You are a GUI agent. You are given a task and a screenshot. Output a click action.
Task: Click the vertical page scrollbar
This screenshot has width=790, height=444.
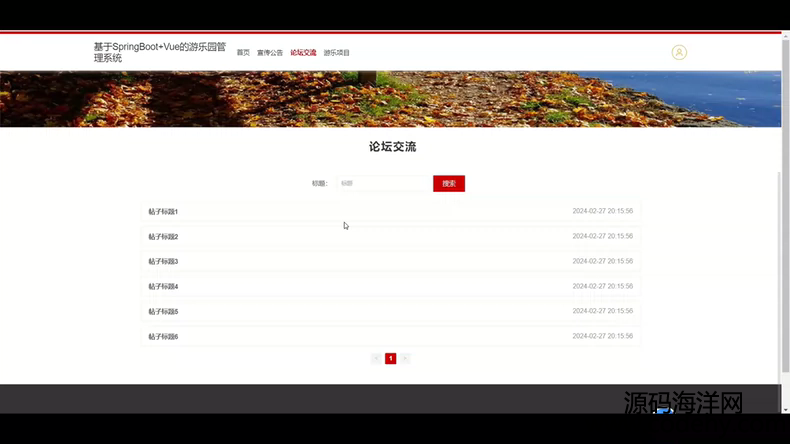tap(784, 250)
